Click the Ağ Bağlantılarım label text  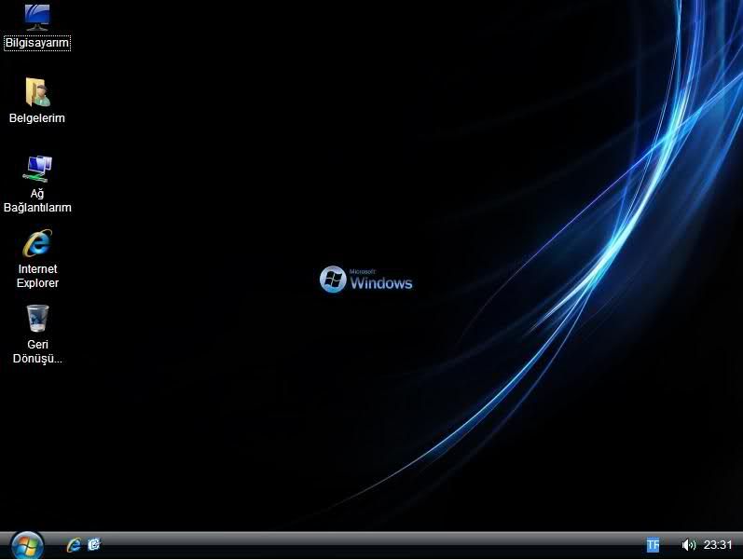(x=37, y=200)
